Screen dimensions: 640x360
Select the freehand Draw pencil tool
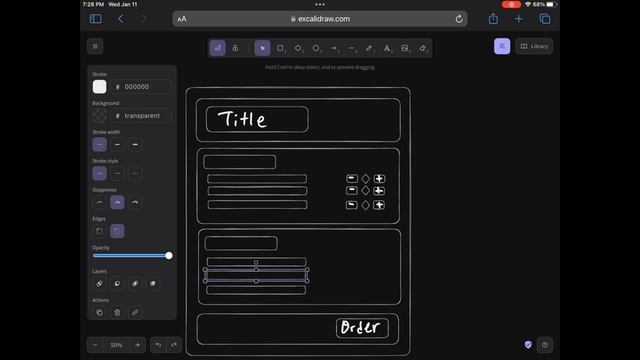pos(369,48)
